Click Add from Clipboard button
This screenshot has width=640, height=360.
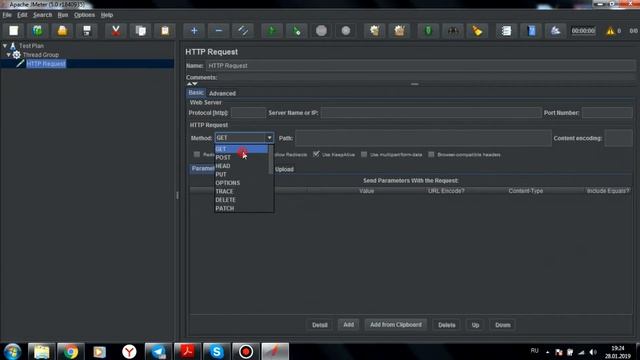tap(396, 324)
